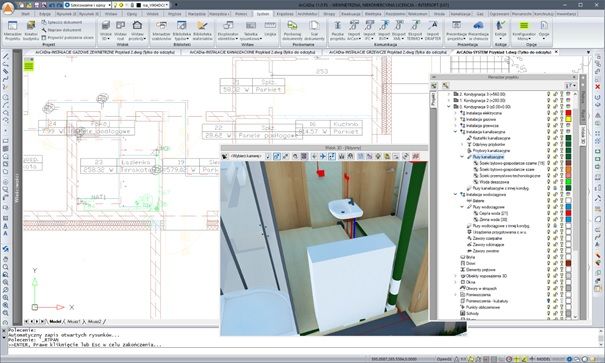Switch to the System ribbon tab
The height and width of the screenshot is (363, 605).
pos(262,14)
